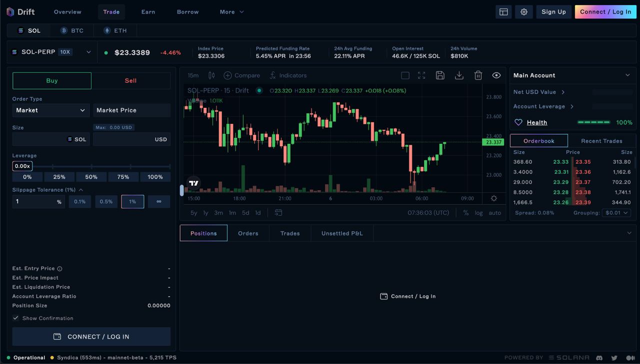Toggle chart visibility with the eye icon
Viewport: 640px width, 364px height.
coord(496,75)
